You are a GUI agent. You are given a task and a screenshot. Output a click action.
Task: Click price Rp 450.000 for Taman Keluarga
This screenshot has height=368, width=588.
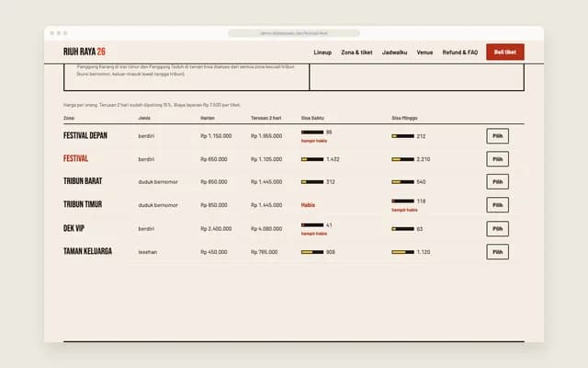[214, 252]
